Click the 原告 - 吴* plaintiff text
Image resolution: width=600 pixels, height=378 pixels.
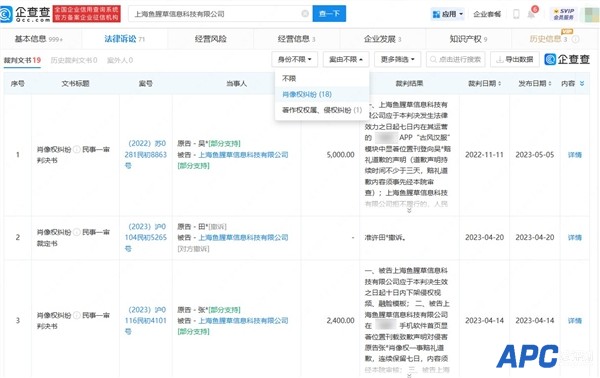pyautogui.click(x=192, y=143)
